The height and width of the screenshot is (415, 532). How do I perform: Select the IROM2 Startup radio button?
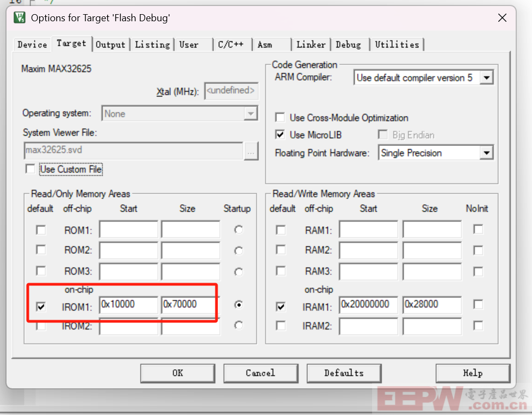coord(238,325)
